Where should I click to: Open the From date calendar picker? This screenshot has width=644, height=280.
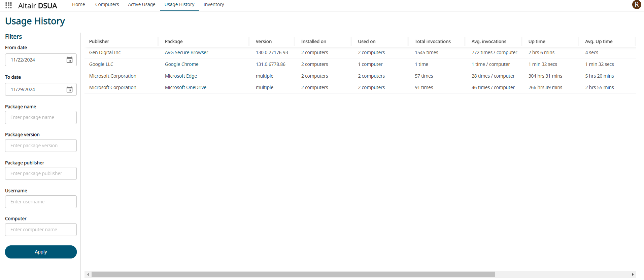click(x=69, y=60)
